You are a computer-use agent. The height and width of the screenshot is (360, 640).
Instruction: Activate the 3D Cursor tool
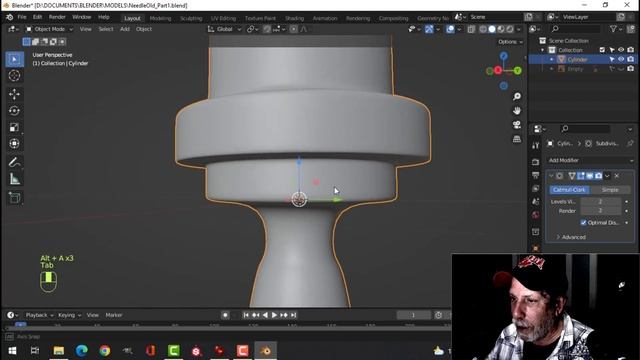pyautogui.click(x=14, y=76)
